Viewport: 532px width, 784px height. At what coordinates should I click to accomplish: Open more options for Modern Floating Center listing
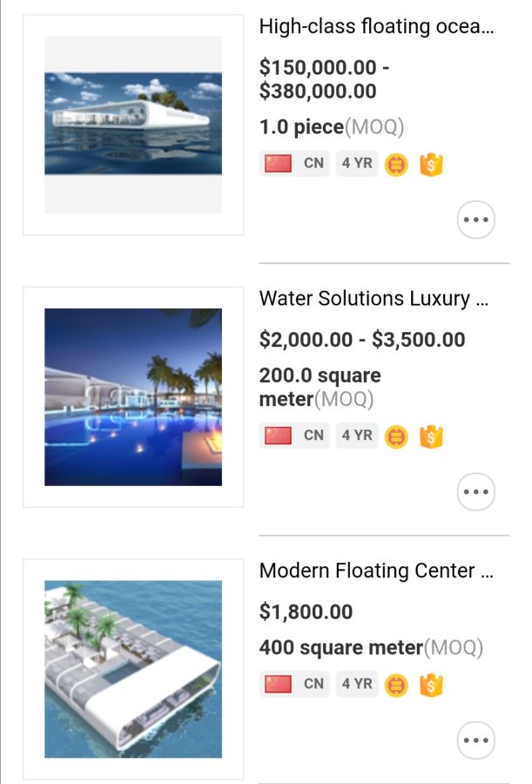(475, 740)
